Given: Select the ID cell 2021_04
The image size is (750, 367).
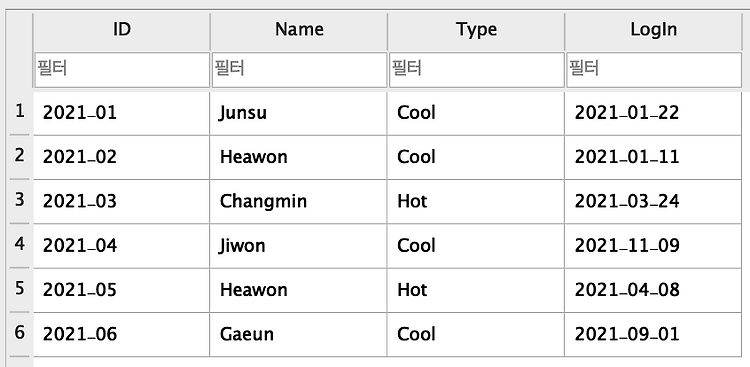Looking at the screenshot, I should coord(121,246).
